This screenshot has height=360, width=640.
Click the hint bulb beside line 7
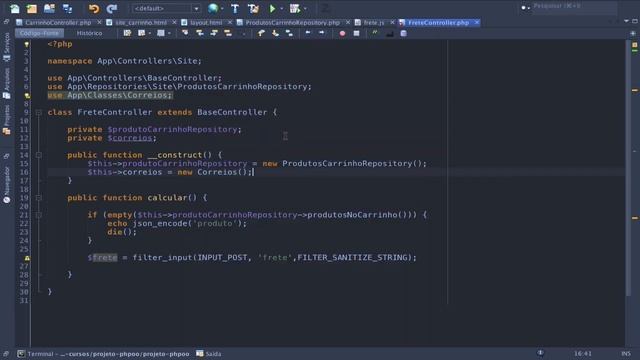click(27, 96)
